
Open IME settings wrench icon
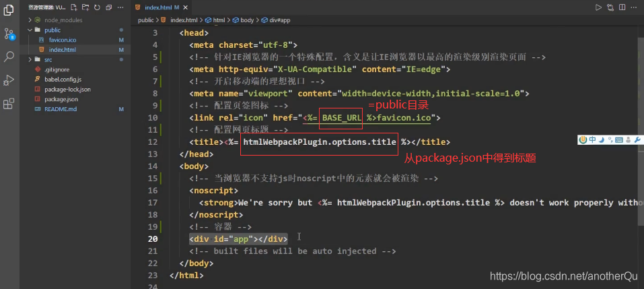pos(638,139)
